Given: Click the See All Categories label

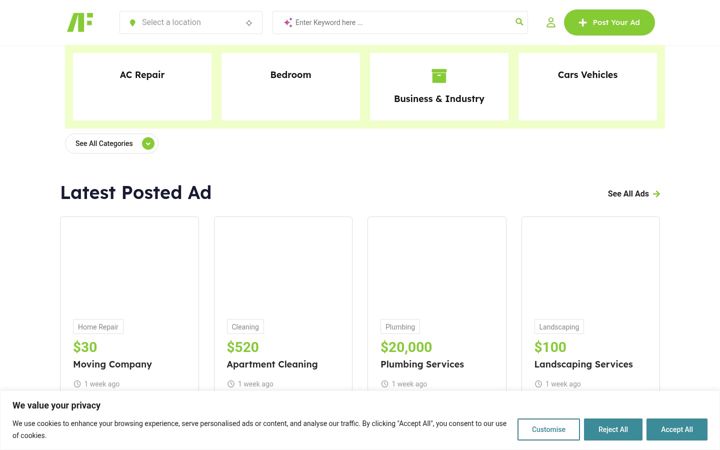Looking at the screenshot, I should coord(104,144).
